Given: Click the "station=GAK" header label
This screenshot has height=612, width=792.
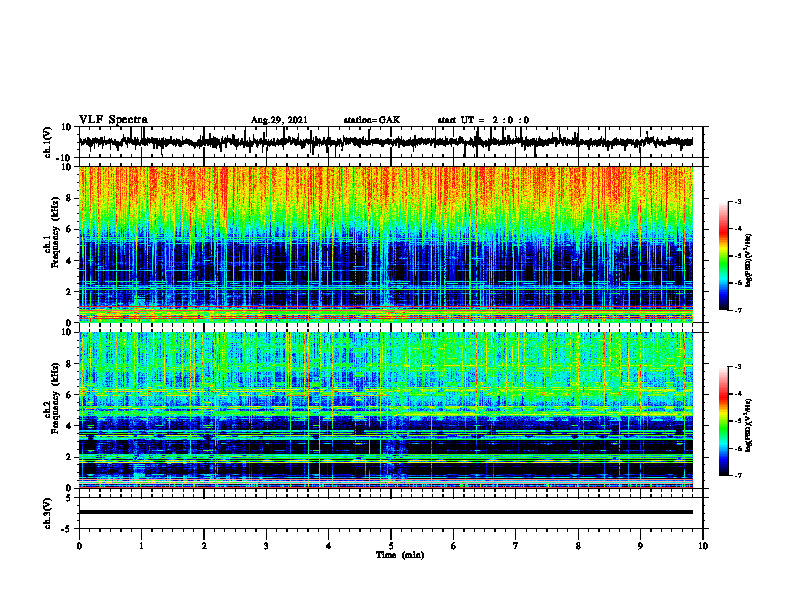Looking at the screenshot, I should pos(372,120).
